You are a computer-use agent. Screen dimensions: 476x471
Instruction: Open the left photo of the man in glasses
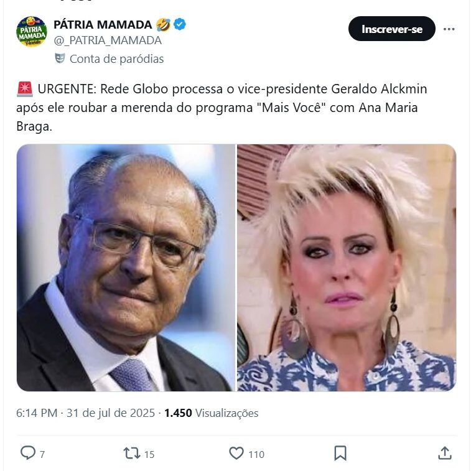point(126,268)
